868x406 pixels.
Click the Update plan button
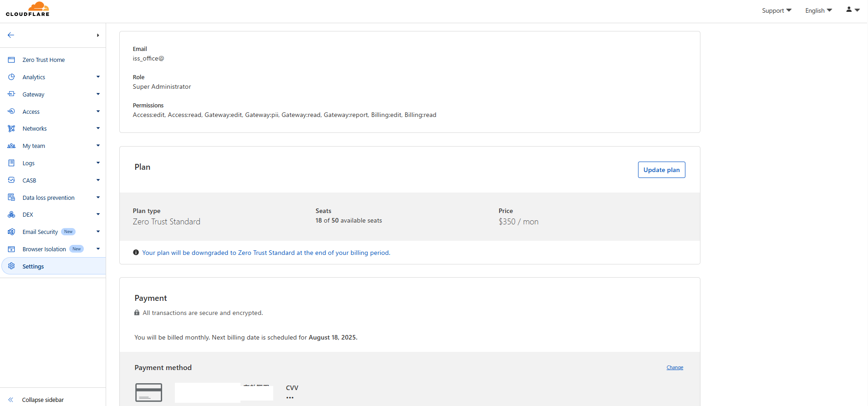[x=661, y=170]
